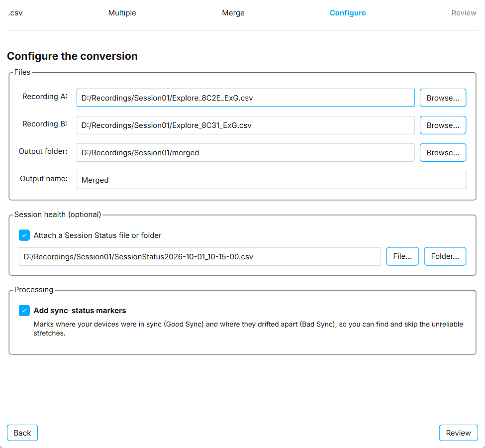Click the 'Recording B:' label
The image size is (485, 448).
tap(45, 124)
